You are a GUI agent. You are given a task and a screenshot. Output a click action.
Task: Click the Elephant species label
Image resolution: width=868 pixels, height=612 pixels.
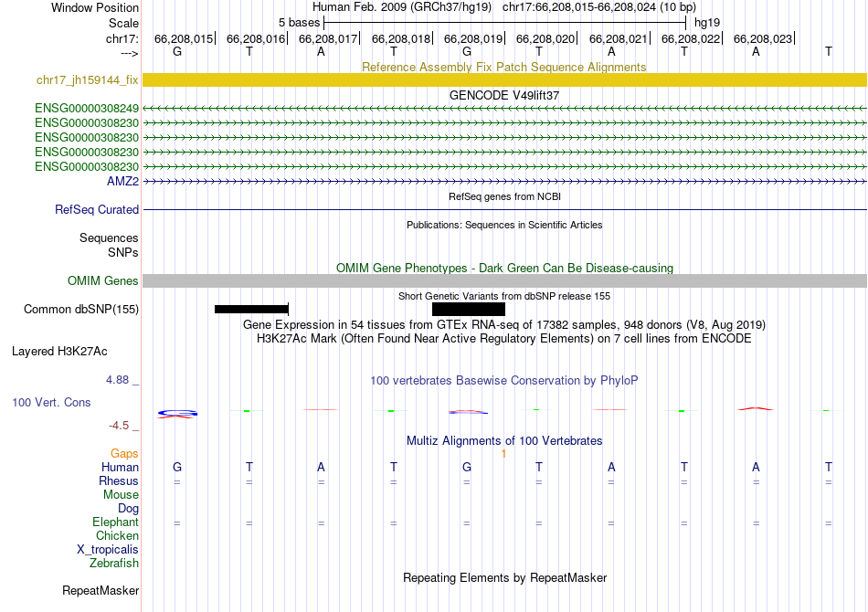(x=115, y=522)
